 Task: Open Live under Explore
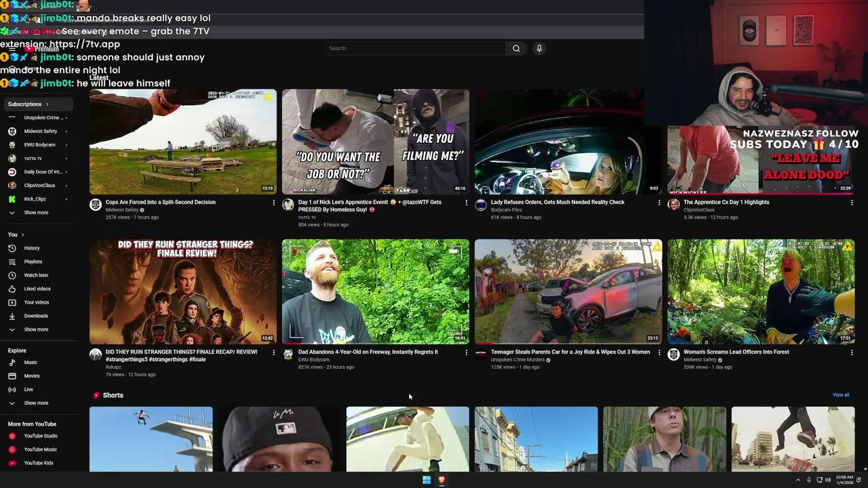pos(28,390)
